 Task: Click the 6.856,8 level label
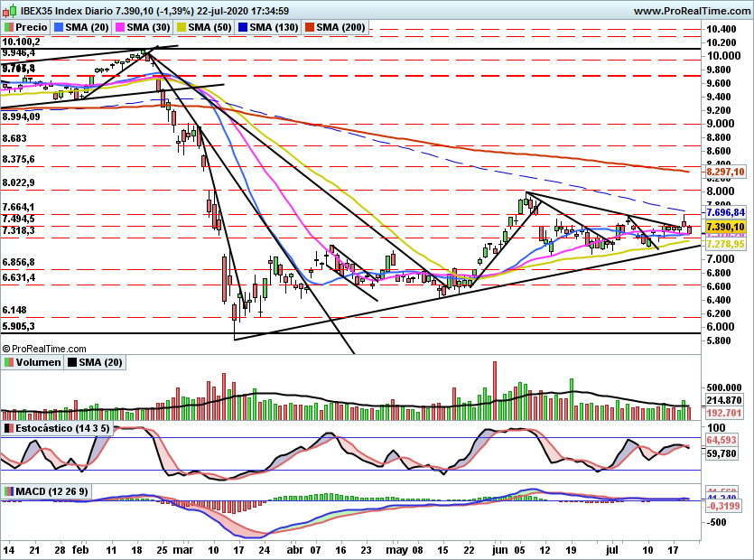(x=18, y=262)
